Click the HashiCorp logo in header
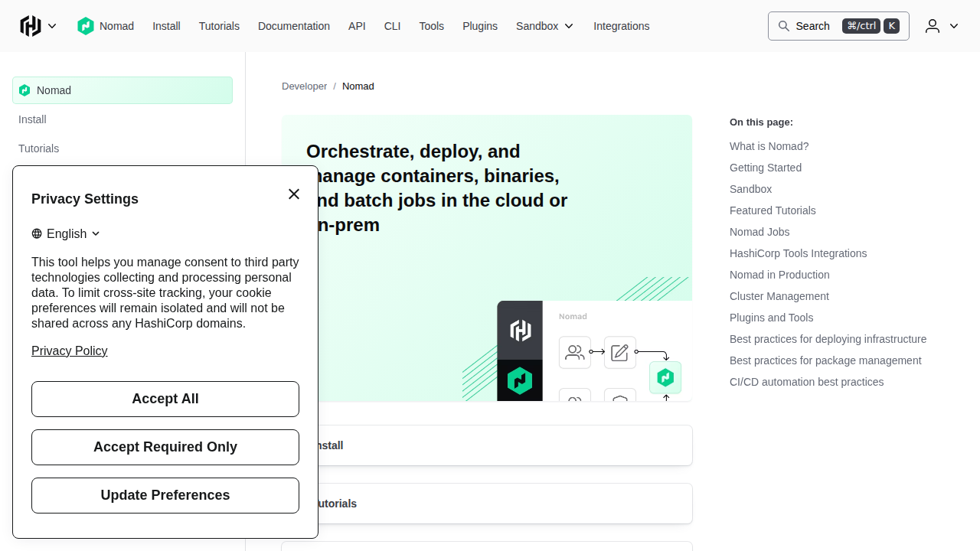 coord(31,26)
